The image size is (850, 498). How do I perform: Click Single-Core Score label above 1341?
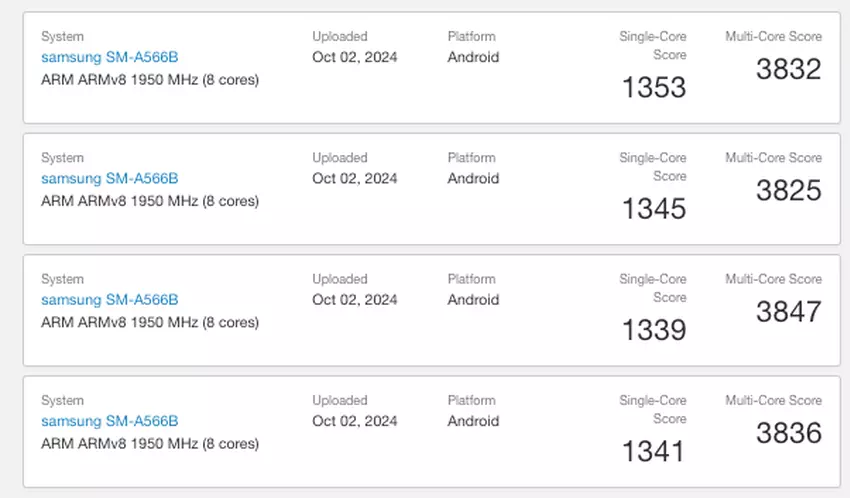[653, 409]
